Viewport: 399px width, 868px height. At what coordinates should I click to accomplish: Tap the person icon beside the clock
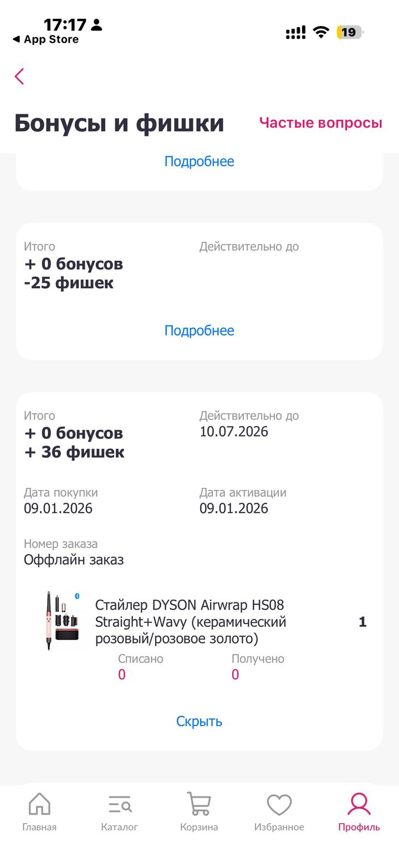[x=96, y=24]
